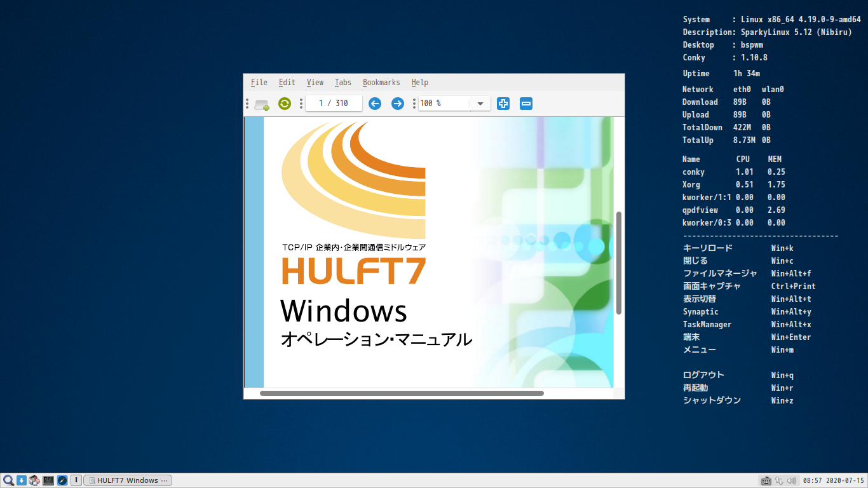Click the Synaptic Win+Alt+y conky line
This screenshot has width=868, height=488.
tap(747, 311)
